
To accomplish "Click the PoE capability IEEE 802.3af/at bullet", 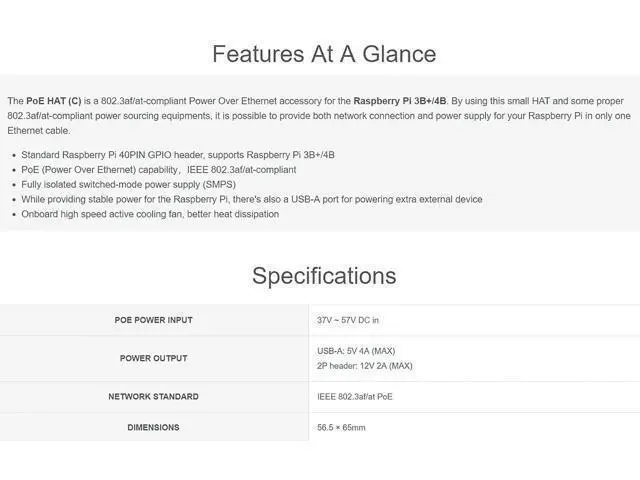I will tap(159, 170).
